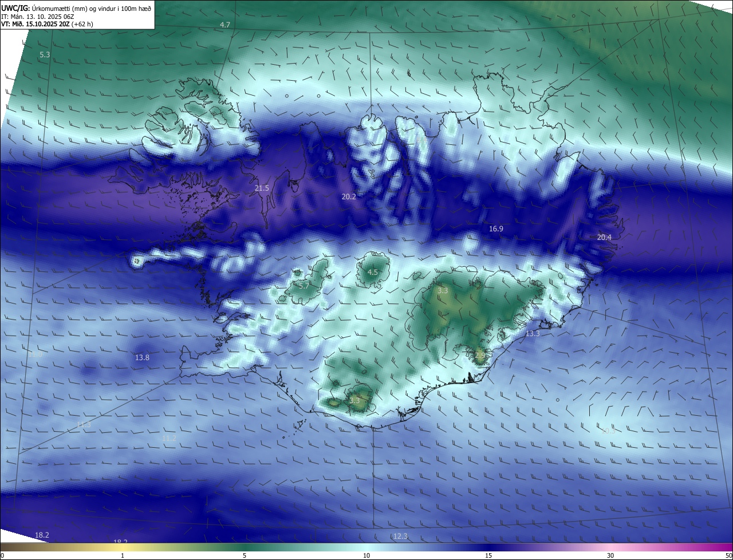Select the 11.3 value label
Image resolution: width=733 pixels, height=560 pixels.
(84, 424)
